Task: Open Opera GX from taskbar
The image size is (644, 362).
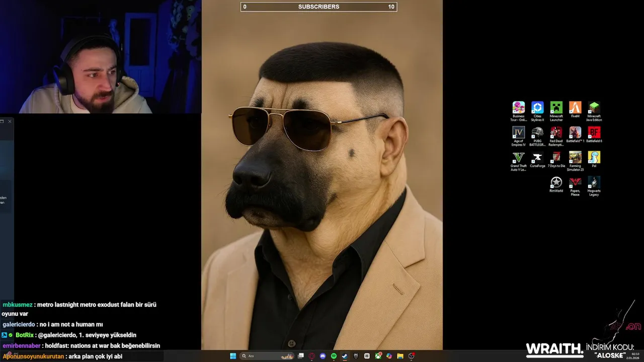Action: pyautogui.click(x=312, y=356)
